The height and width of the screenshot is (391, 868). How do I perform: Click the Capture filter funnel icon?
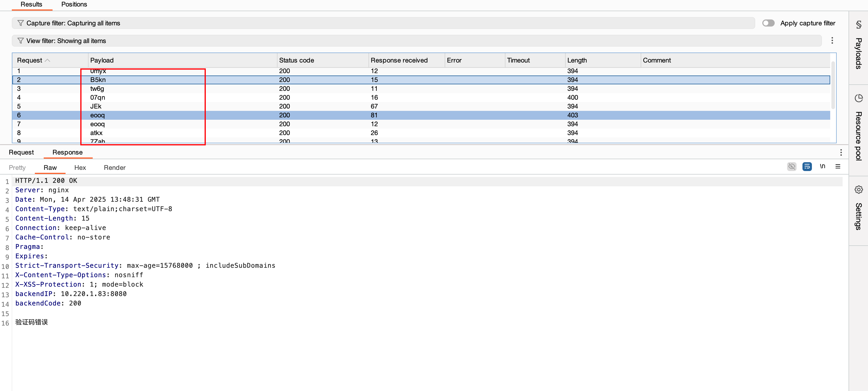pyautogui.click(x=20, y=23)
